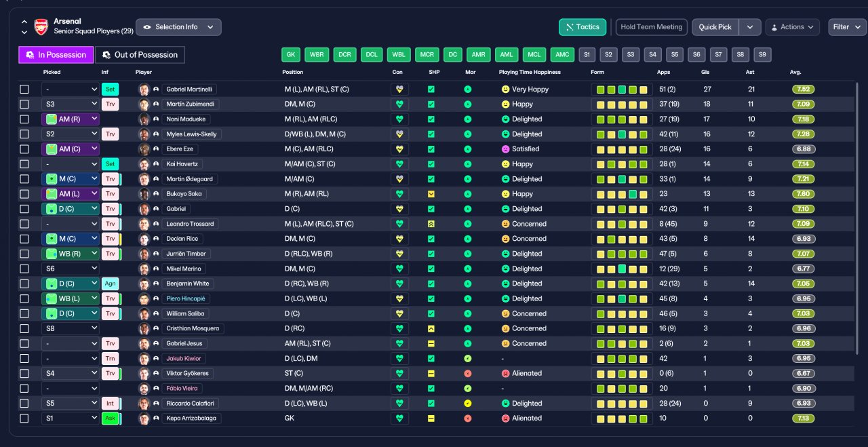This screenshot has height=447, width=868.
Task: Switch to the Out of Possession tab
Action: [140, 55]
